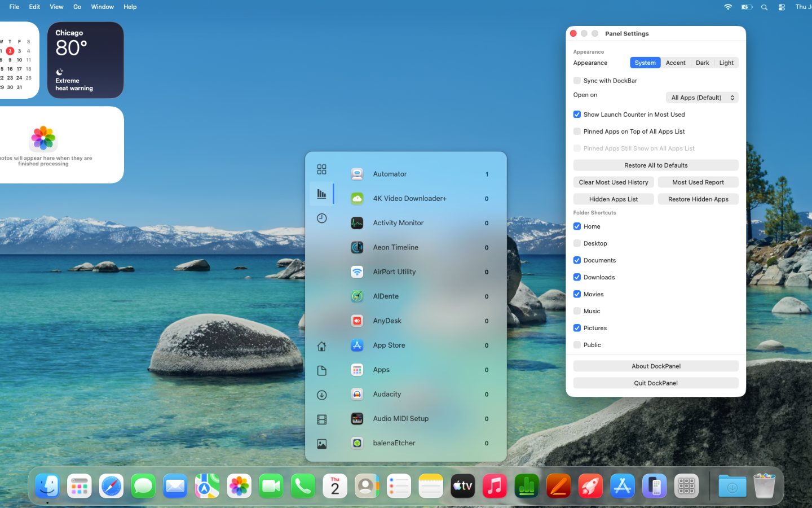Image resolution: width=812 pixels, height=508 pixels.
Task: Open the Window menu in menu bar
Action: pos(102,7)
